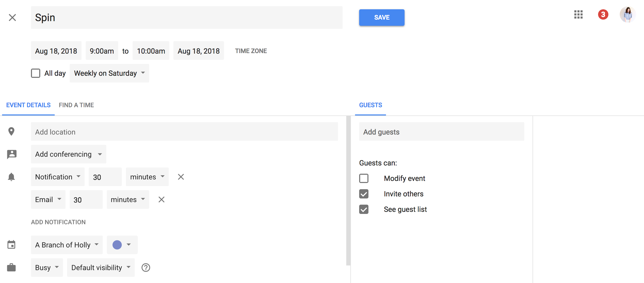Switch to the Find a Time tab
The image size is (644, 283).
coord(76,105)
